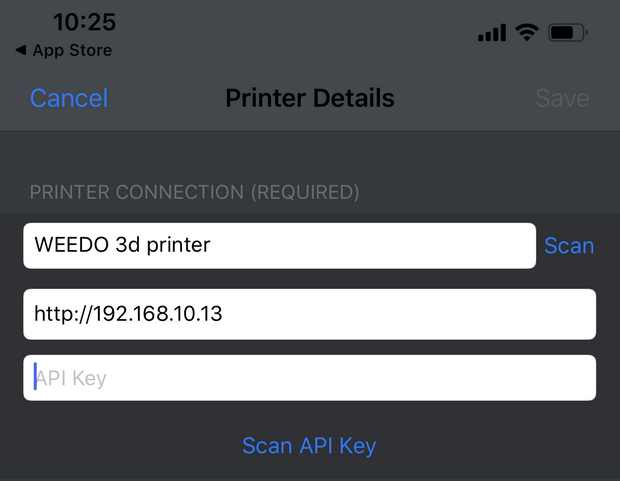The height and width of the screenshot is (481, 620).
Task: Return via the App Store breadcrumb label
Action: [x=72, y=50]
